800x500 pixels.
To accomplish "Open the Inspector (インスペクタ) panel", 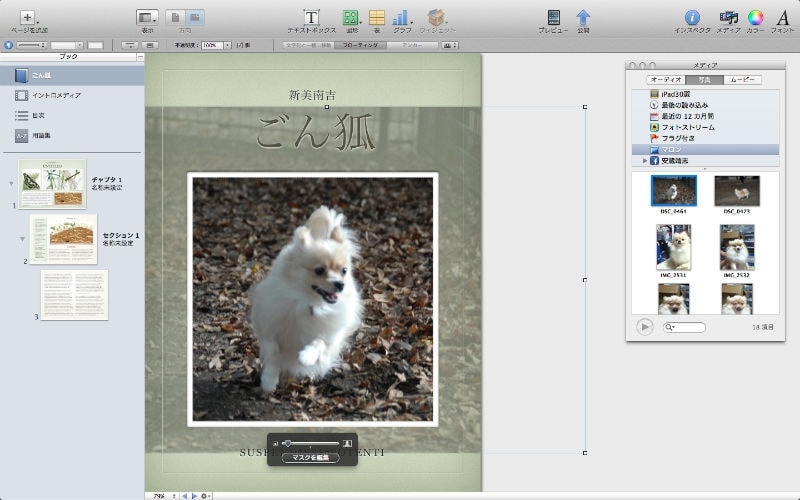I will click(691, 17).
